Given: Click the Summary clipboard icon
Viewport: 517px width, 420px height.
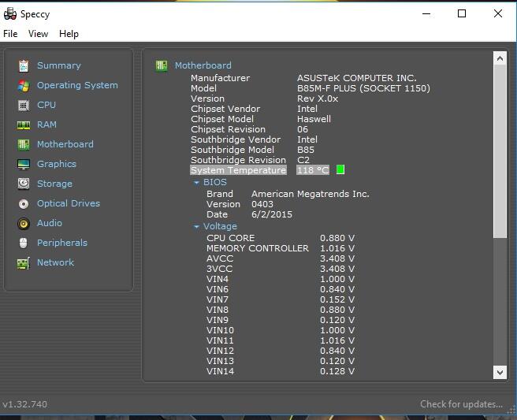Looking at the screenshot, I should (24, 65).
